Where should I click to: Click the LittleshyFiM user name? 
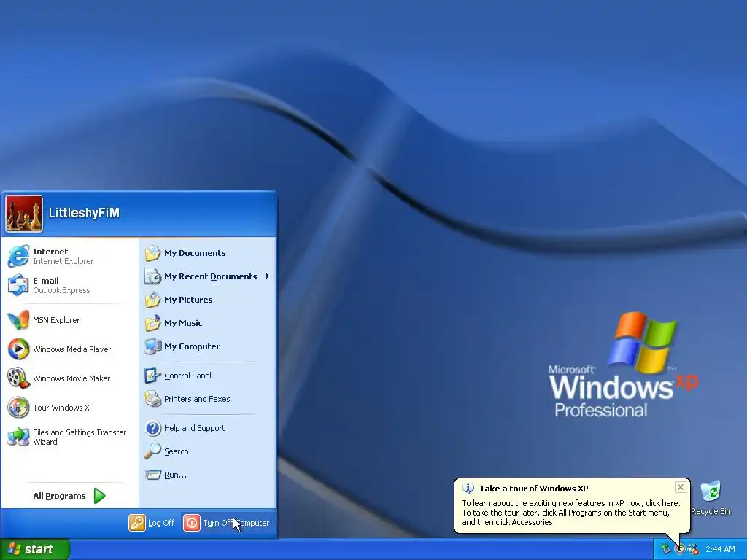coord(84,213)
